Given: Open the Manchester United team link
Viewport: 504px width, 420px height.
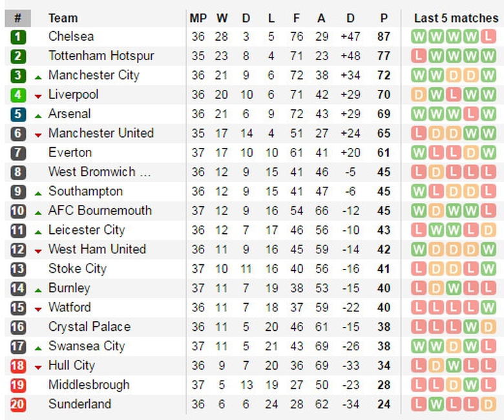Looking at the screenshot, I should tap(101, 134).
